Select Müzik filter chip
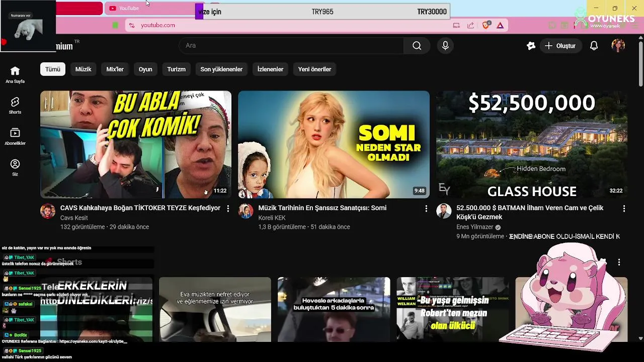Screen dimensions: 644x362 tap(84, 69)
